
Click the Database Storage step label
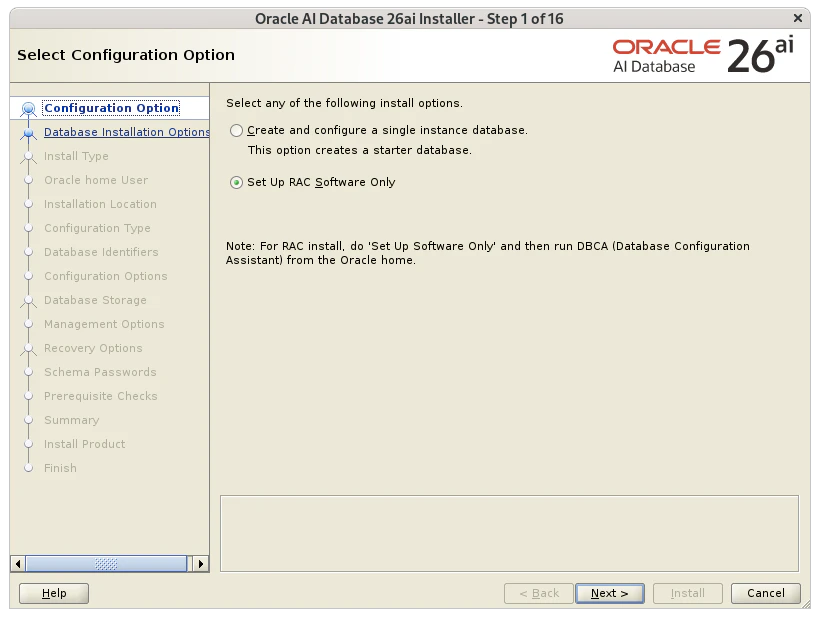coord(95,300)
